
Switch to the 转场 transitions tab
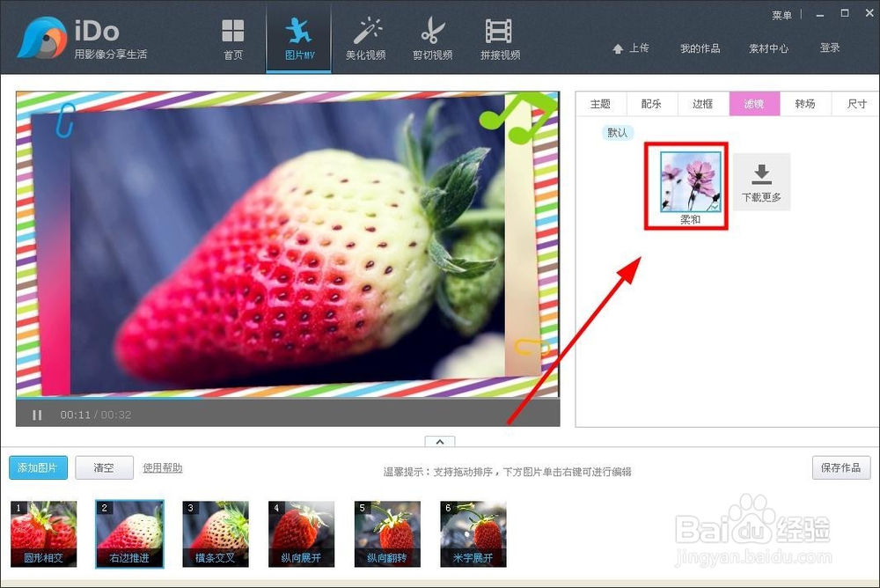pyautogui.click(x=805, y=103)
